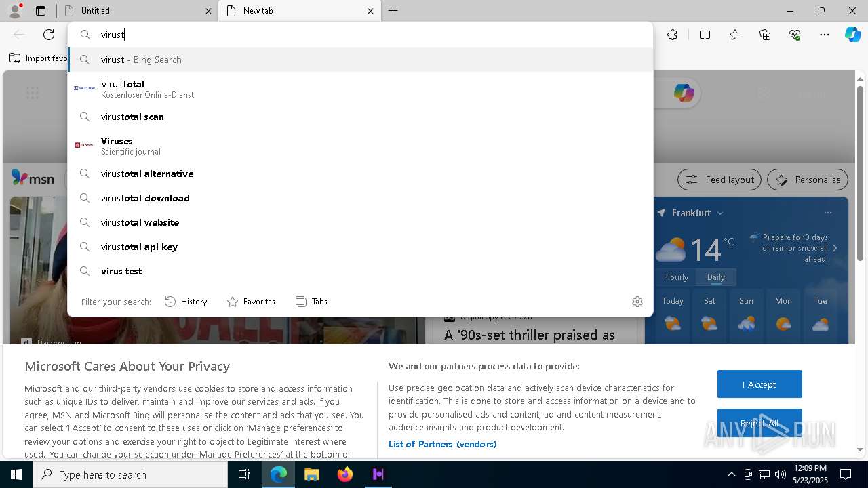Open Browser essentials heart icon
The width and height of the screenshot is (868, 488).
point(795,35)
